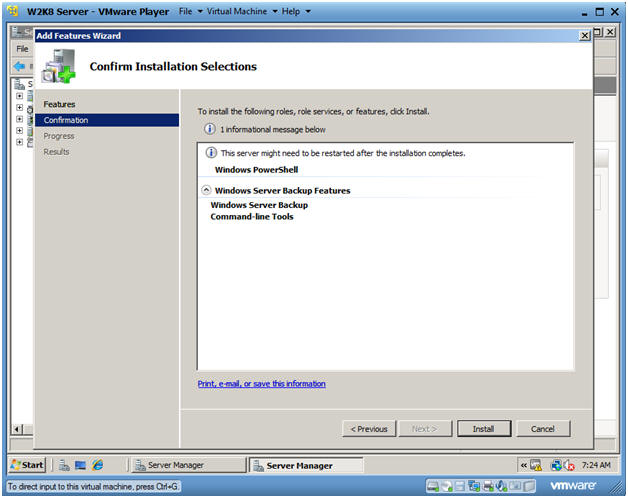Image resolution: width=628 pixels, height=498 pixels.
Task: Select the 'Windows PowerShell' entry
Action: [257, 169]
